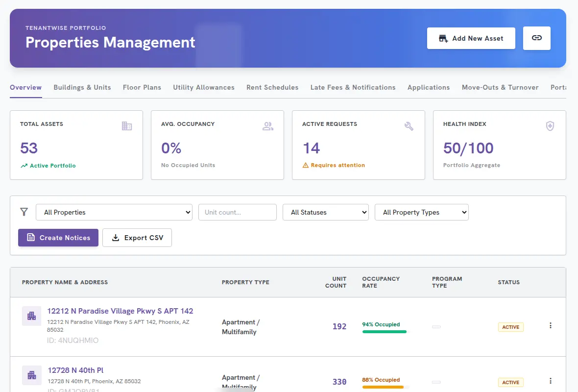The image size is (578, 392).
Task: Open row menu for 12212 N Paradise Village
Action: pos(551,326)
